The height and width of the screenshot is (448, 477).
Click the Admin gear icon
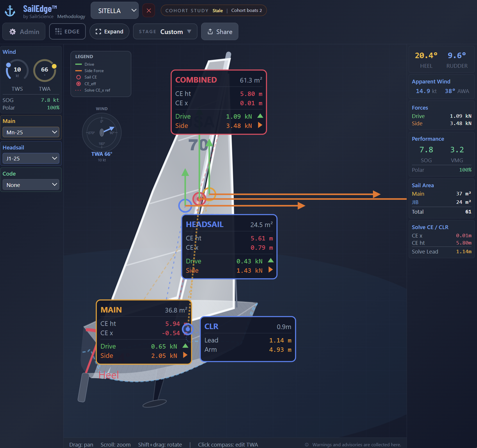pyautogui.click(x=12, y=32)
